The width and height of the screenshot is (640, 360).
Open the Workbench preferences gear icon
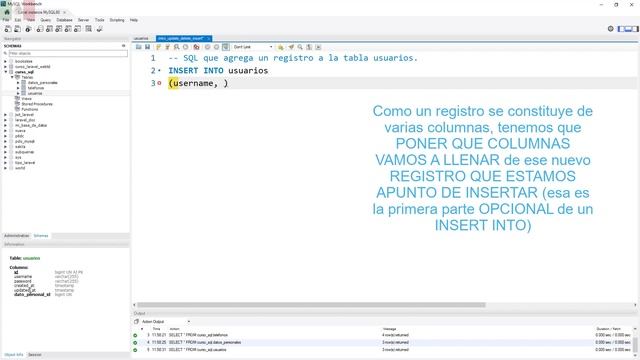[611, 29]
